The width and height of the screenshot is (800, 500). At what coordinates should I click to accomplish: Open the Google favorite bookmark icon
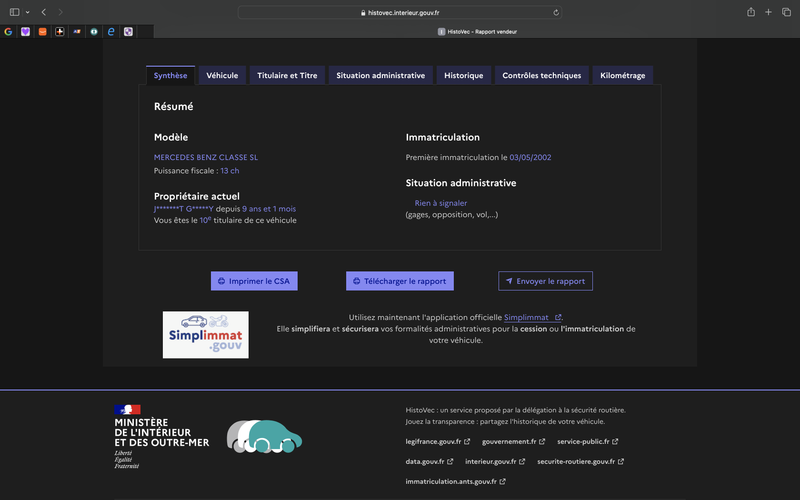[8, 32]
